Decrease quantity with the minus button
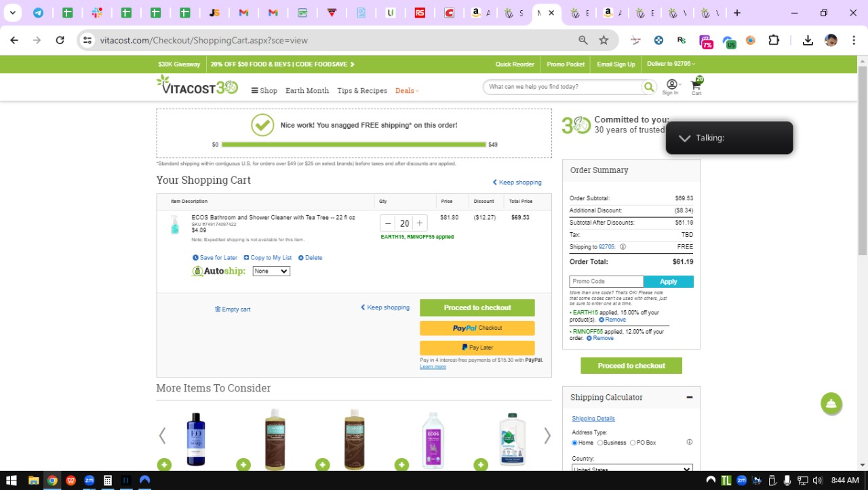868x490 pixels. coord(388,223)
